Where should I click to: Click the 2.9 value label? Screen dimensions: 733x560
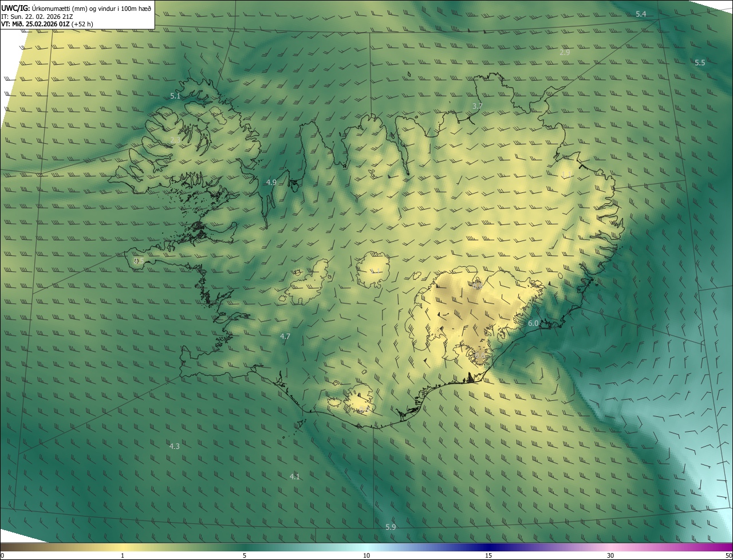pos(565,52)
